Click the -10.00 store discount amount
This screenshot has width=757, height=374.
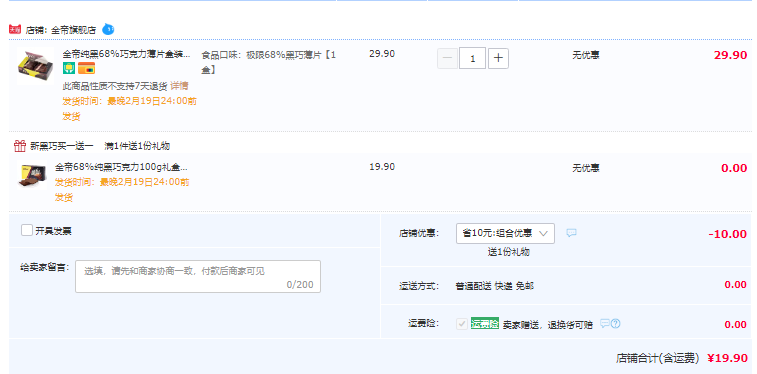click(728, 234)
